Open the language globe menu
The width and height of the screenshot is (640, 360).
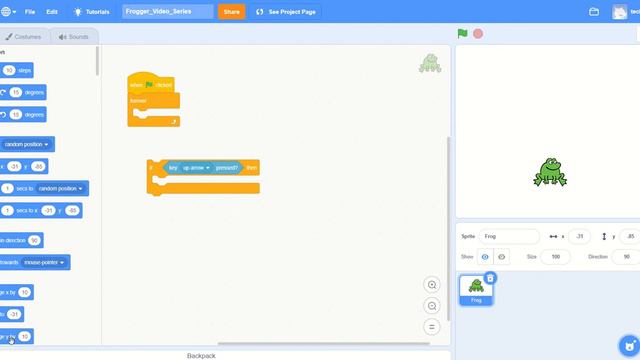8,11
